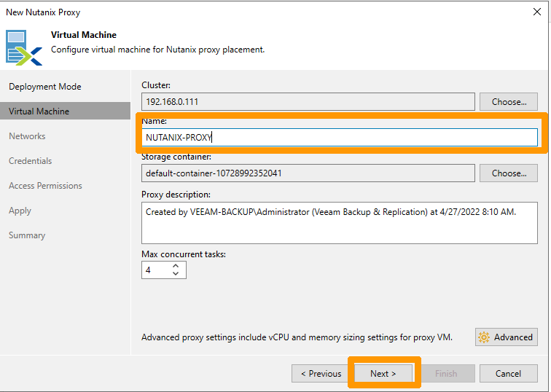Go to the Deployment Mode step
Image resolution: width=551 pixels, height=392 pixels.
pyautogui.click(x=44, y=87)
